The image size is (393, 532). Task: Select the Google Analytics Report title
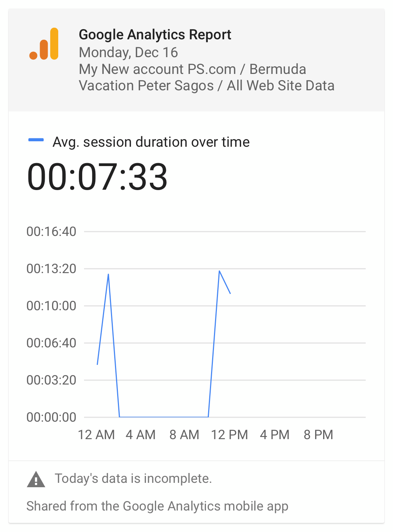155,35
